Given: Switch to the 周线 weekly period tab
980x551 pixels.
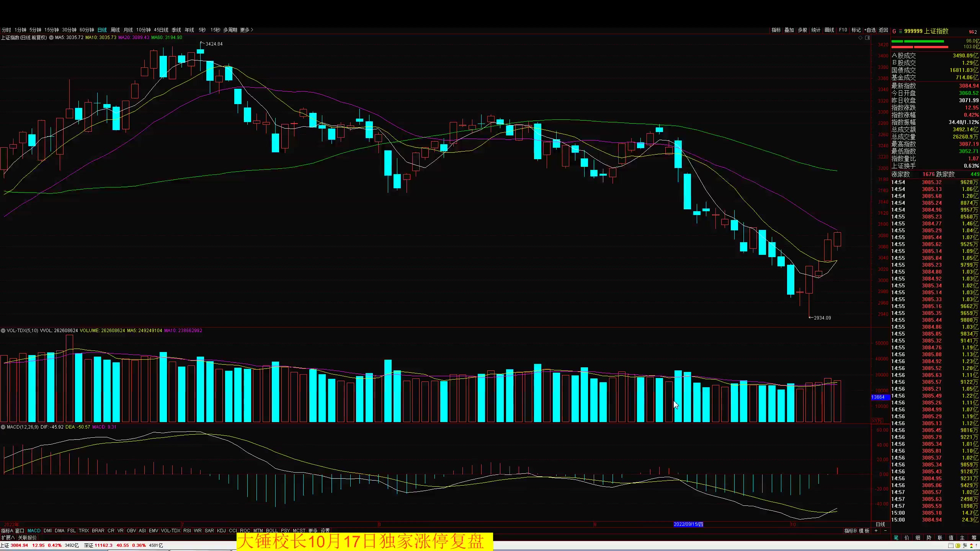Looking at the screenshot, I should tap(115, 30).
